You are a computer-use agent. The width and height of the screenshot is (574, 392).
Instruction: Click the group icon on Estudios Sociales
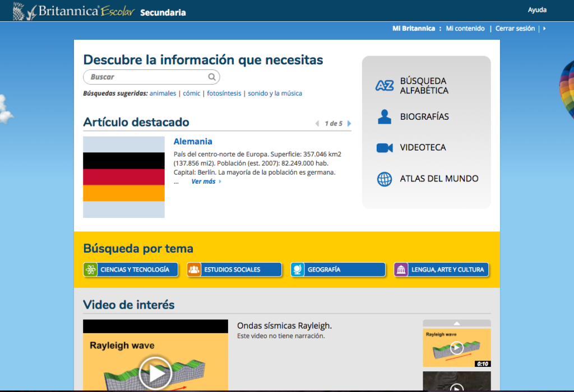195,269
